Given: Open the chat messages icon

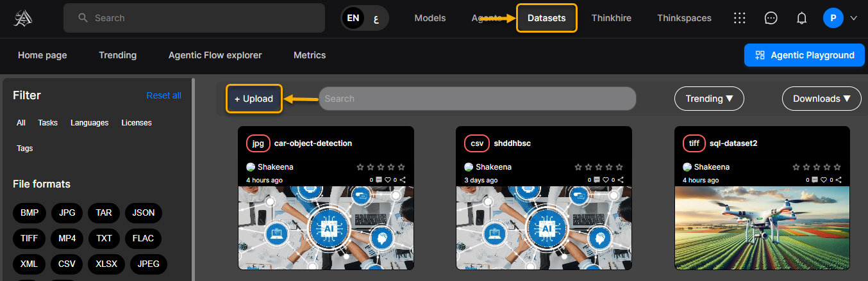Looking at the screenshot, I should click(771, 18).
